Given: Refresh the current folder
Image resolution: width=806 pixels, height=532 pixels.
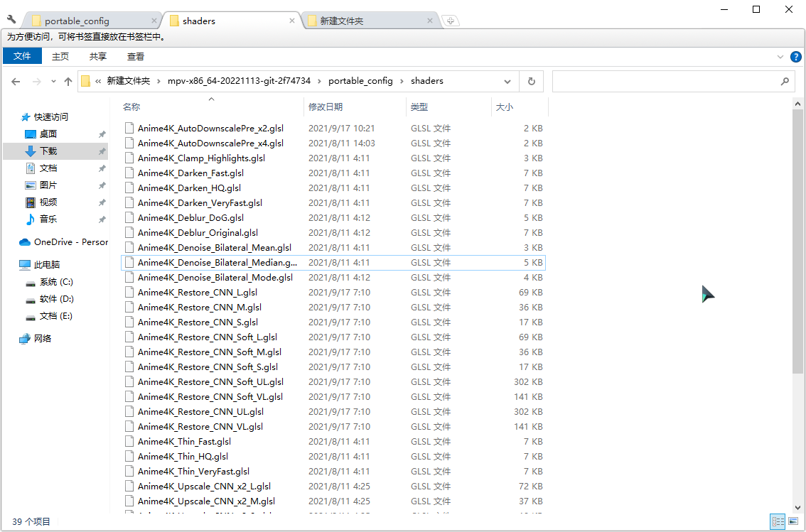Looking at the screenshot, I should pyautogui.click(x=532, y=81).
